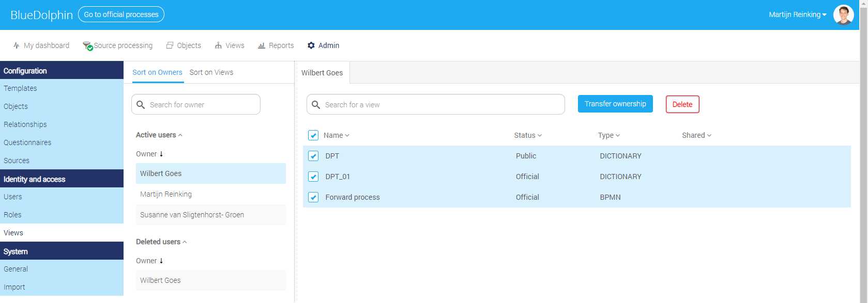Click magnifier icon in owner search

click(x=141, y=105)
